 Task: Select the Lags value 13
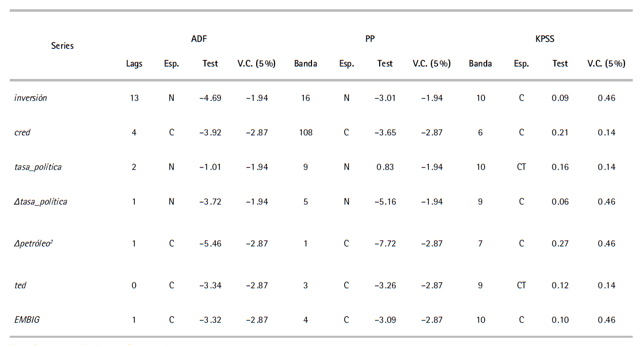(x=134, y=98)
